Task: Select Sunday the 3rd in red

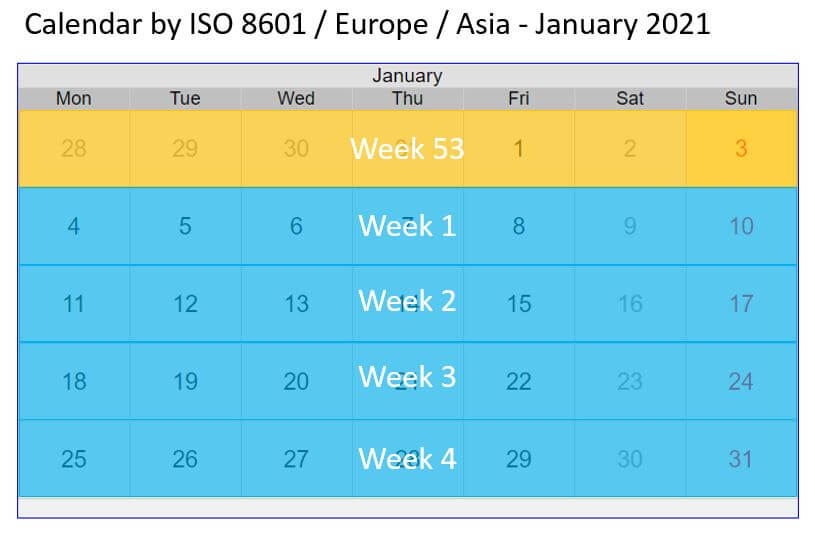Action: (741, 149)
